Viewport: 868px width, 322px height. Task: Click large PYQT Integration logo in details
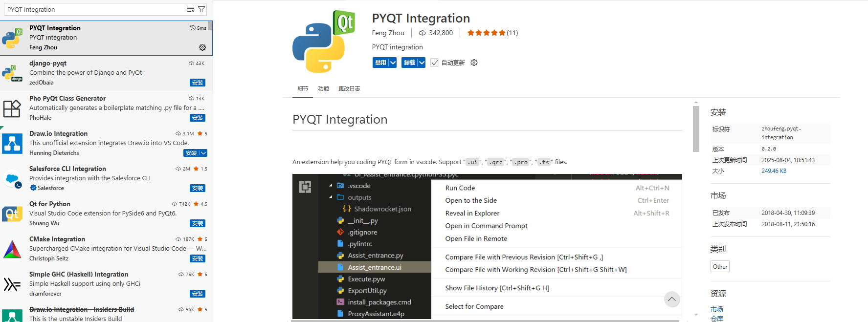coord(324,42)
